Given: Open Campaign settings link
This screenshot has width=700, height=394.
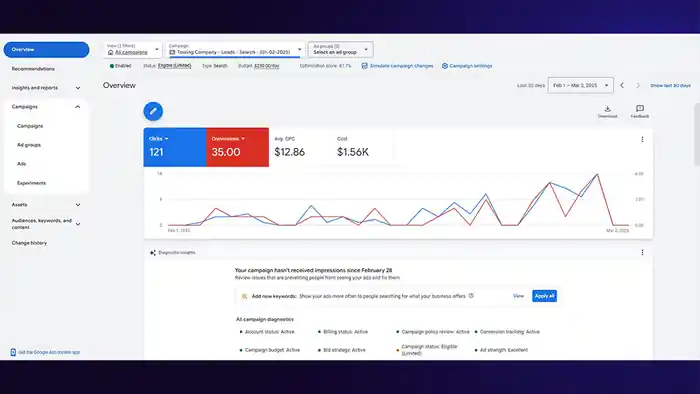Looking at the screenshot, I should pyautogui.click(x=471, y=66).
